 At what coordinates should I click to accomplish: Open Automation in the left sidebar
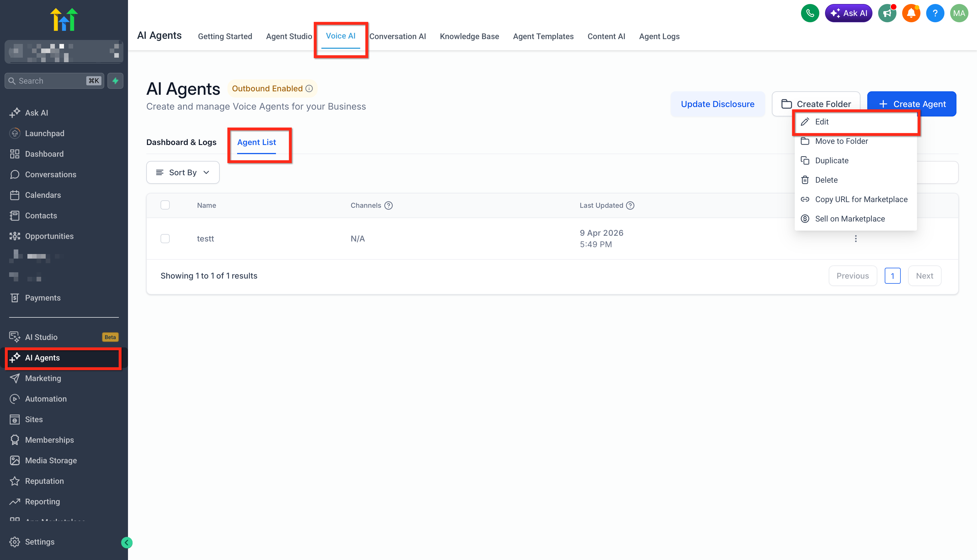pos(46,399)
